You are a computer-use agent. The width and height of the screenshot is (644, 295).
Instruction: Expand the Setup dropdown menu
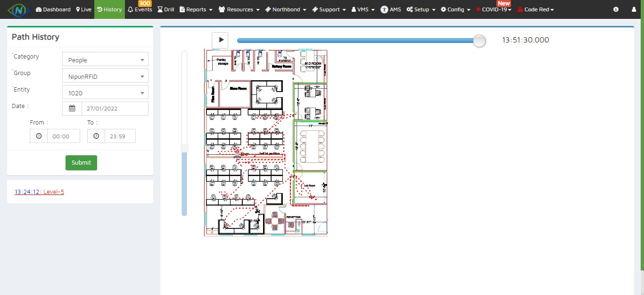[421, 9]
